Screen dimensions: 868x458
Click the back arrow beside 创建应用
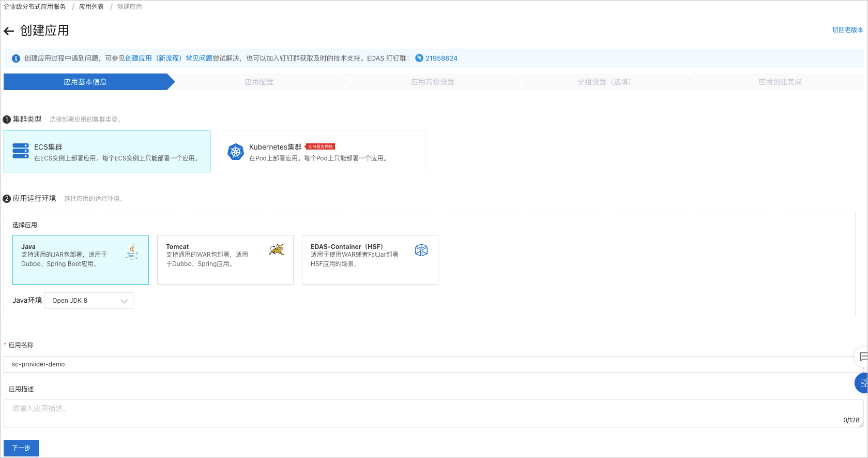pyautogui.click(x=9, y=31)
